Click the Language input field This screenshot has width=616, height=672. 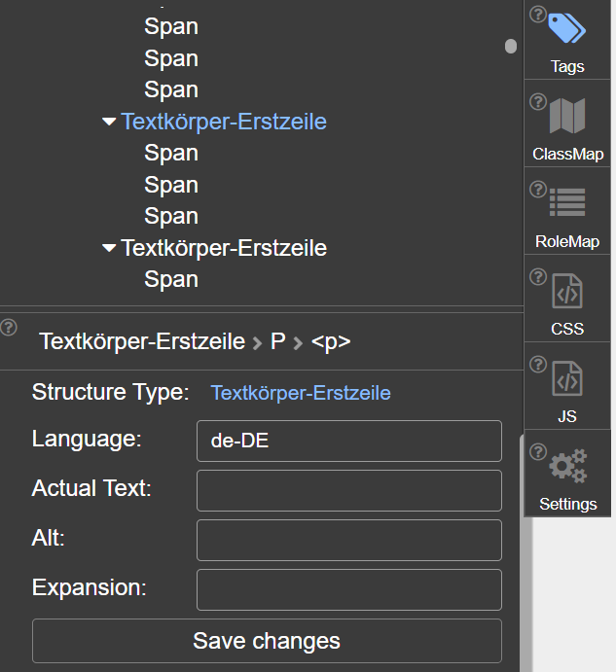point(348,441)
